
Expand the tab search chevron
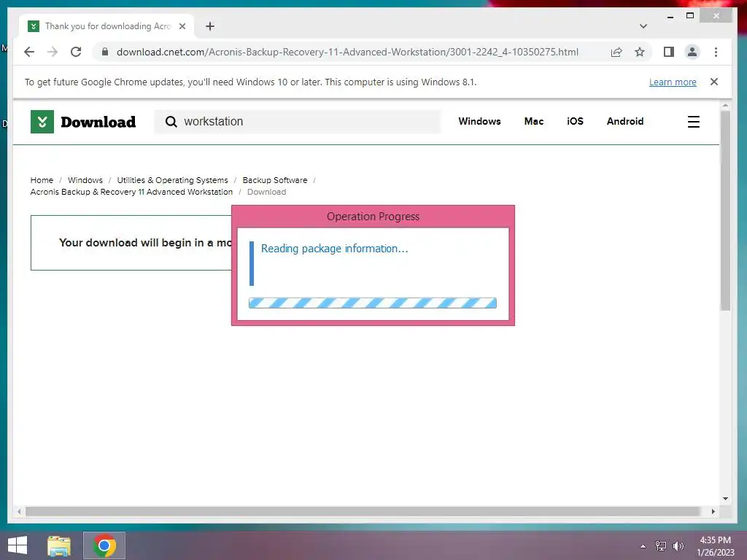click(x=643, y=26)
